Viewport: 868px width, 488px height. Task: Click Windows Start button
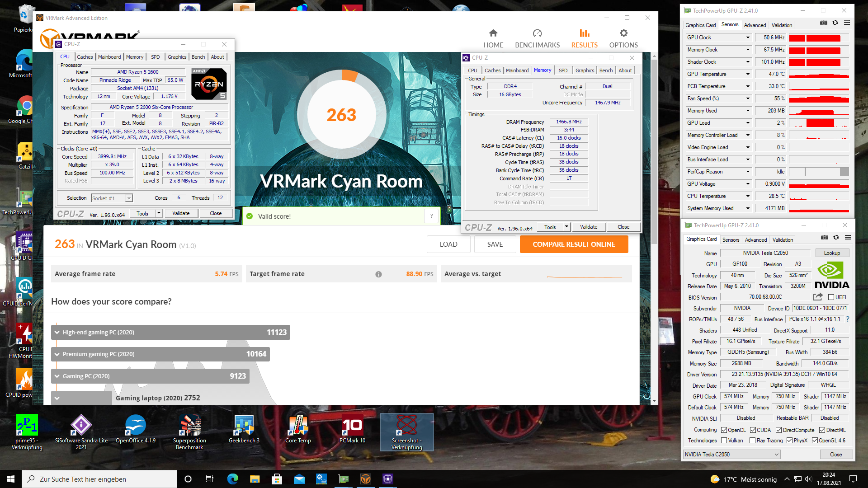(x=11, y=479)
